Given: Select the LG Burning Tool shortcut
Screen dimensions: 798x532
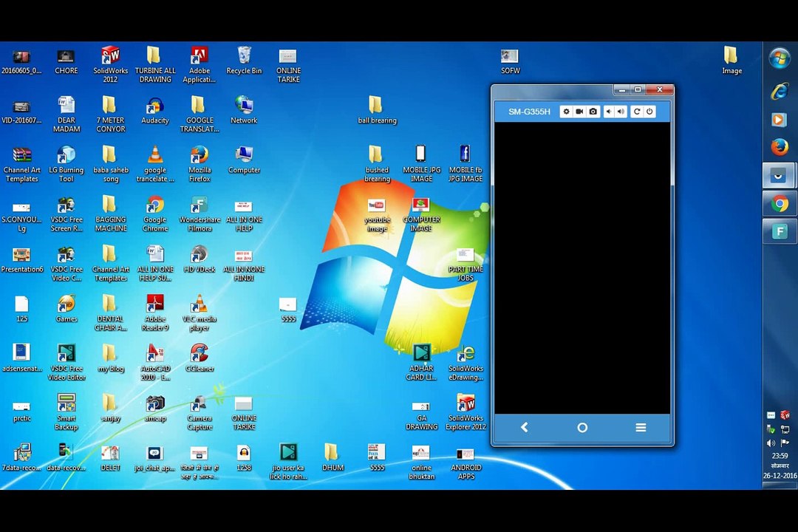Looking at the screenshot, I should [x=66, y=164].
